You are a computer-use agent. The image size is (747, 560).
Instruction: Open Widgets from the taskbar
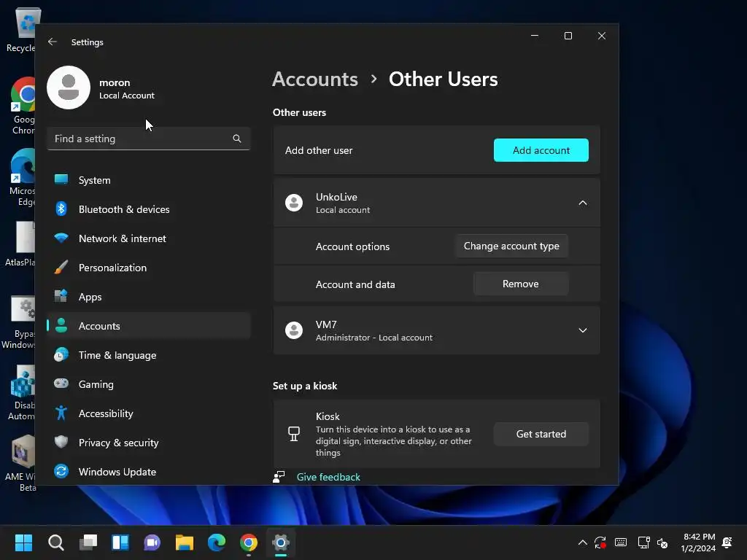[120, 542]
